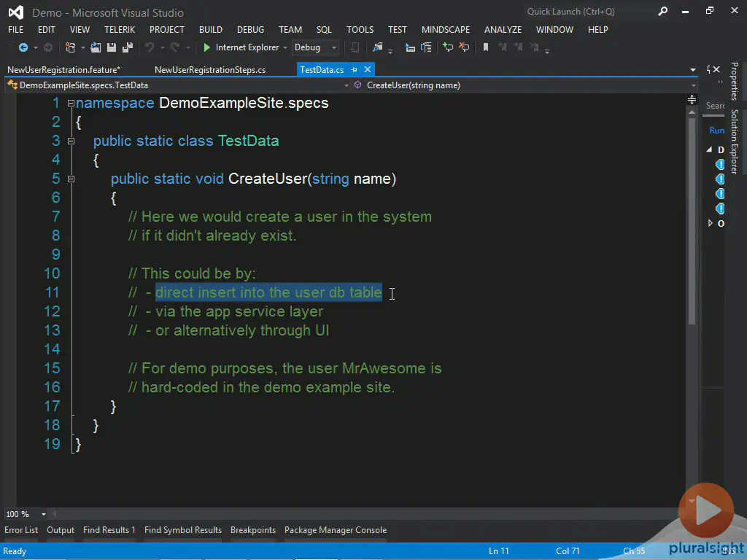The width and height of the screenshot is (747, 560).
Task: Close the TestData.cs tab
Action: pyautogui.click(x=368, y=69)
